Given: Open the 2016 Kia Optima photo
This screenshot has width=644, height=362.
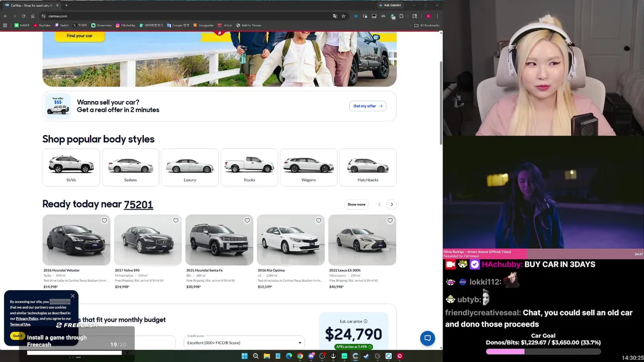Looking at the screenshot, I should coord(291,240).
